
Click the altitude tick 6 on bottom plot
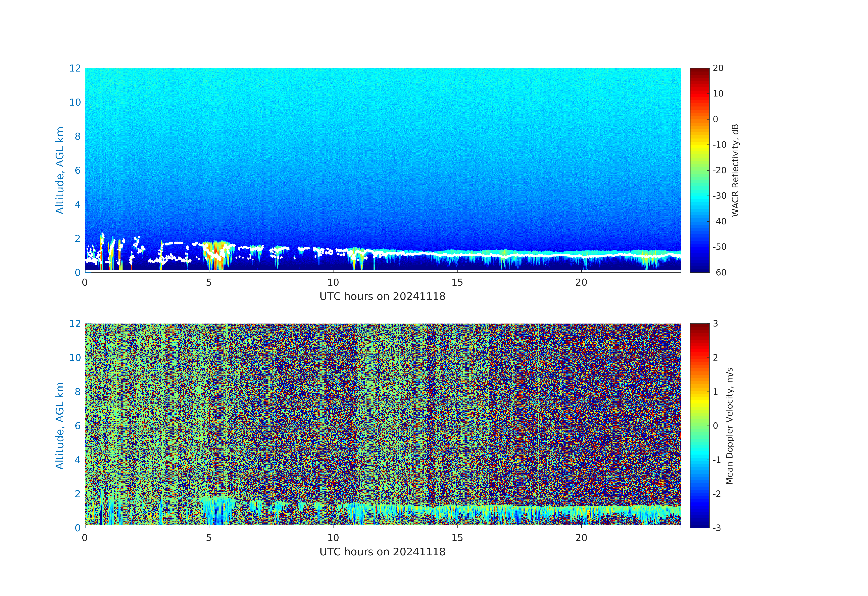pos(77,426)
